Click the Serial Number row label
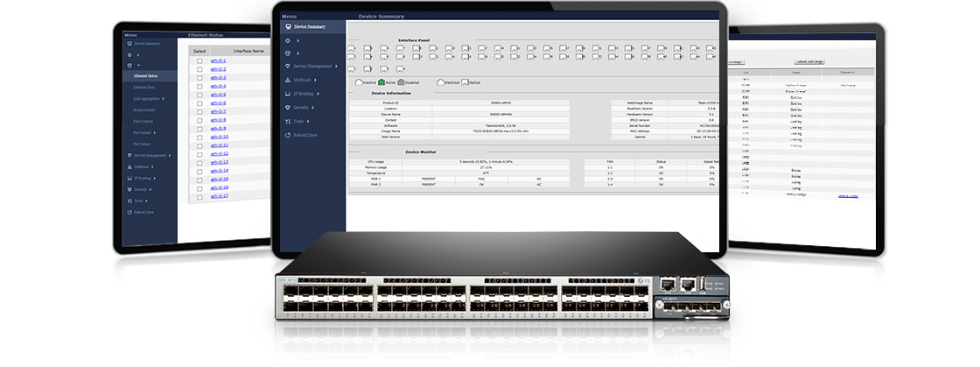The width and height of the screenshot is (980, 367). pos(640,125)
